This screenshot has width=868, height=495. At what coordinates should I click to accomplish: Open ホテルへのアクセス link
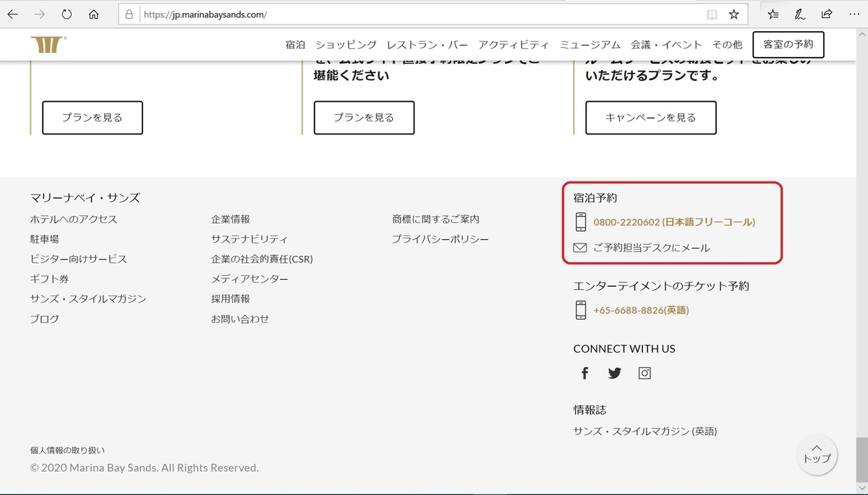coord(74,219)
